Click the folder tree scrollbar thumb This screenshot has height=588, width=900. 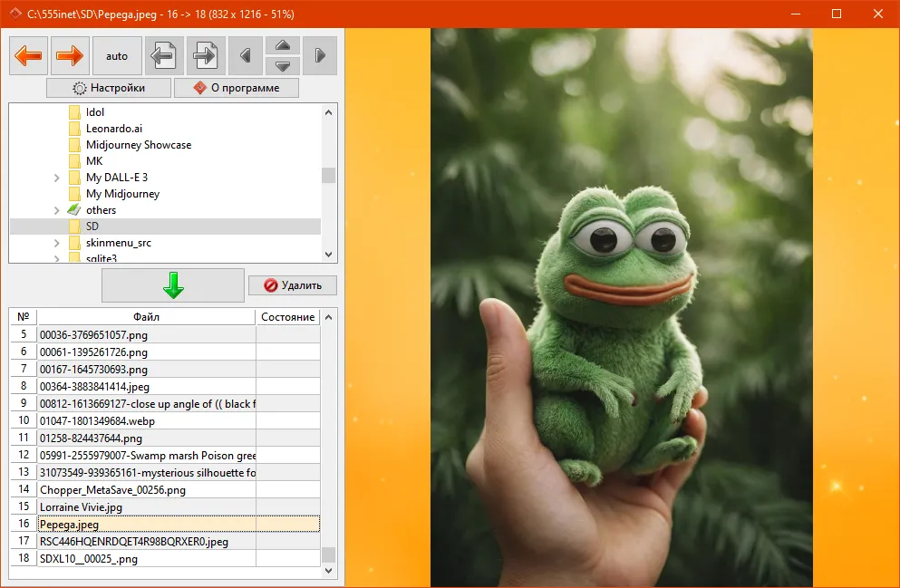[x=328, y=175]
